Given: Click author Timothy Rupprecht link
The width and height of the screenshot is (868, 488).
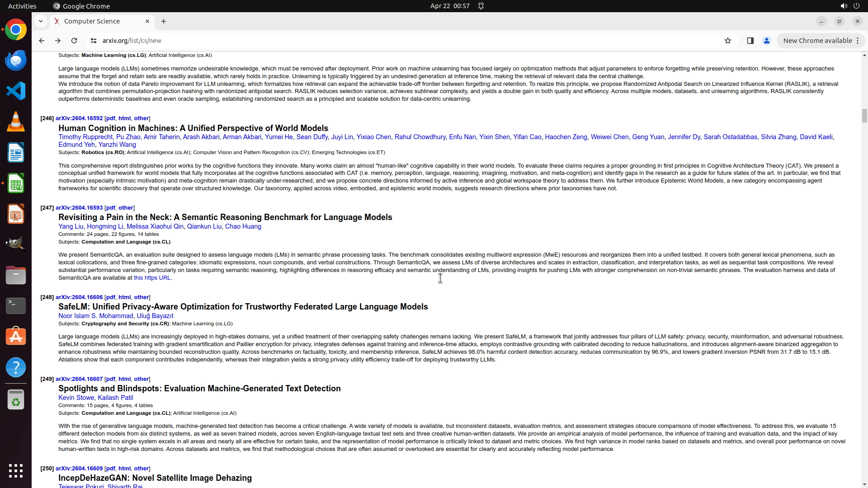Looking at the screenshot, I should [x=85, y=137].
